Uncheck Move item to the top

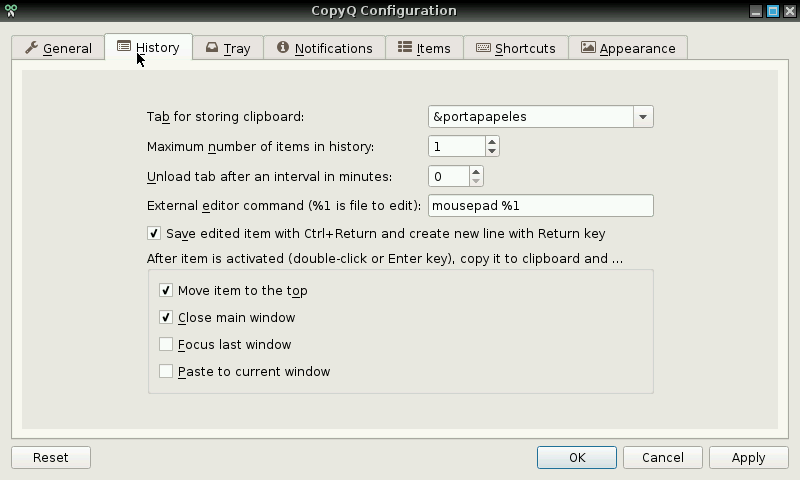[166, 290]
